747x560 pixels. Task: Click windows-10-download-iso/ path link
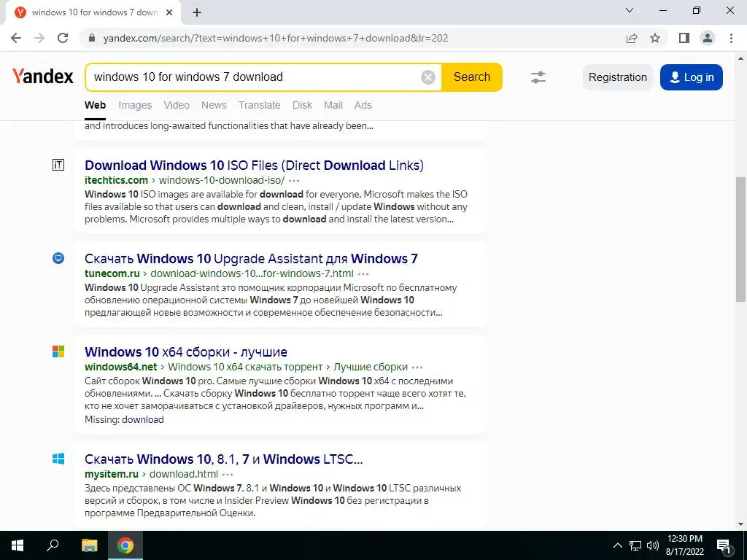pyautogui.click(x=222, y=180)
